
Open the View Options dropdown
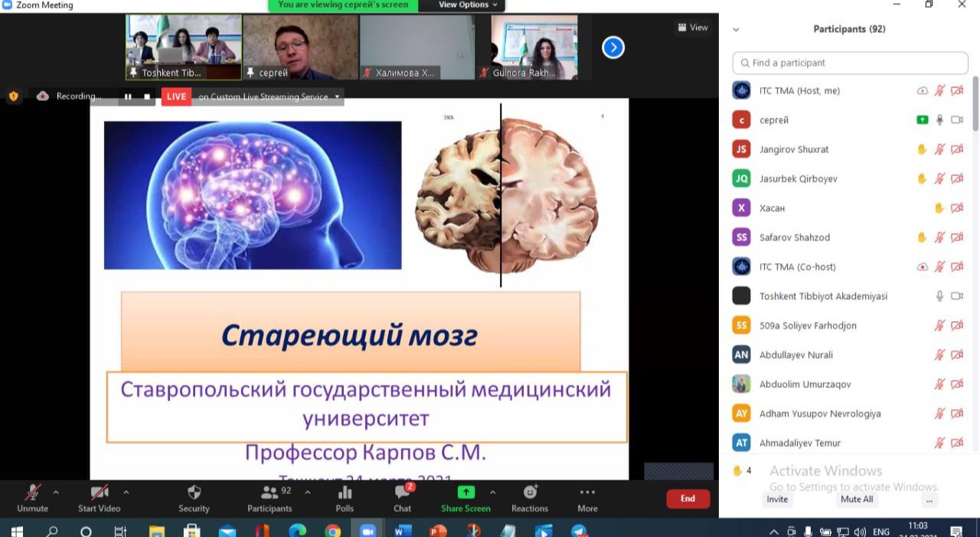[468, 5]
